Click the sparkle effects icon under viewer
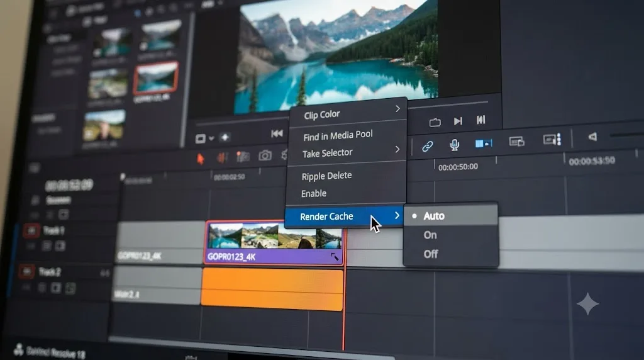This screenshot has height=360, width=644. [225, 137]
